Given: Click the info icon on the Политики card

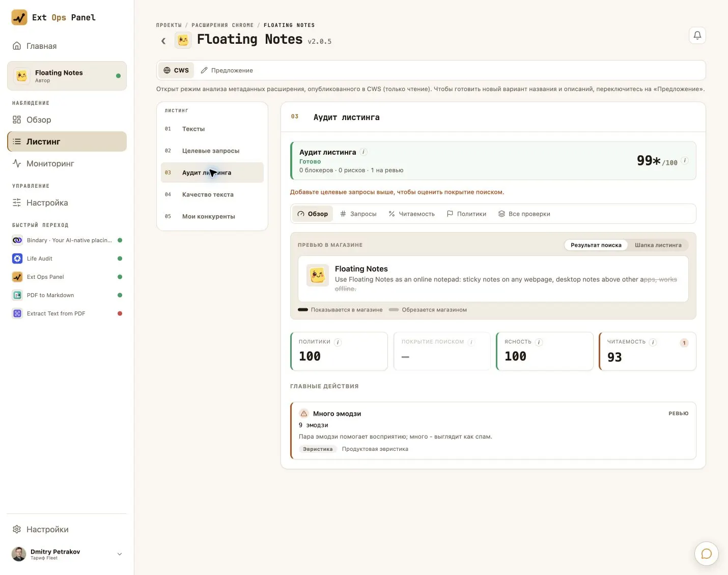Looking at the screenshot, I should 338,342.
